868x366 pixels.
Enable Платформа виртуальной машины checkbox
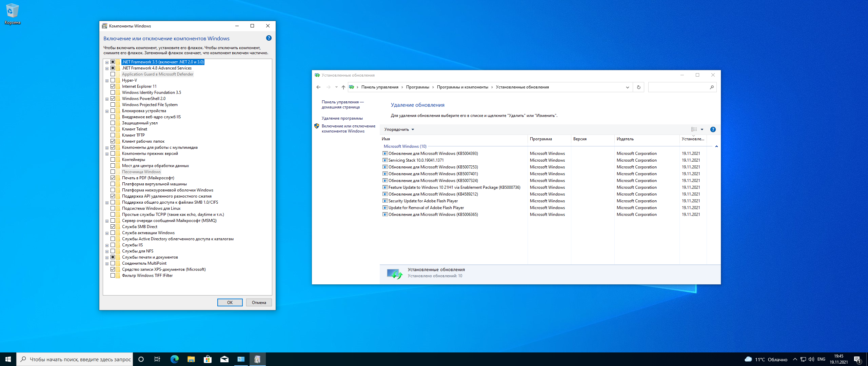tap(113, 184)
